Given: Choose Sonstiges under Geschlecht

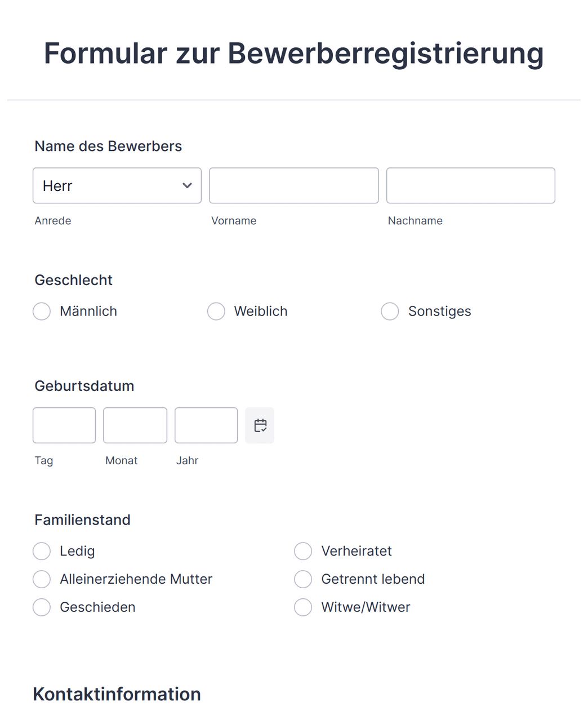Looking at the screenshot, I should click(390, 311).
